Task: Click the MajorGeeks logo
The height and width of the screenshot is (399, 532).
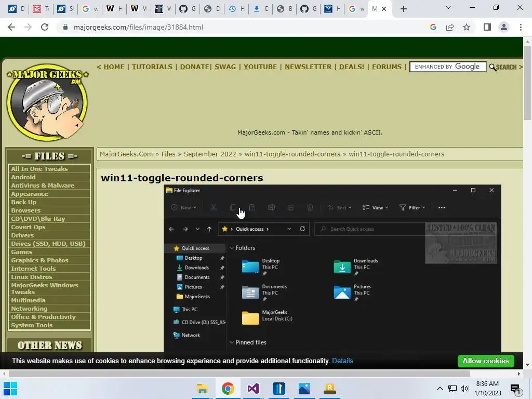Action: (47, 102)
